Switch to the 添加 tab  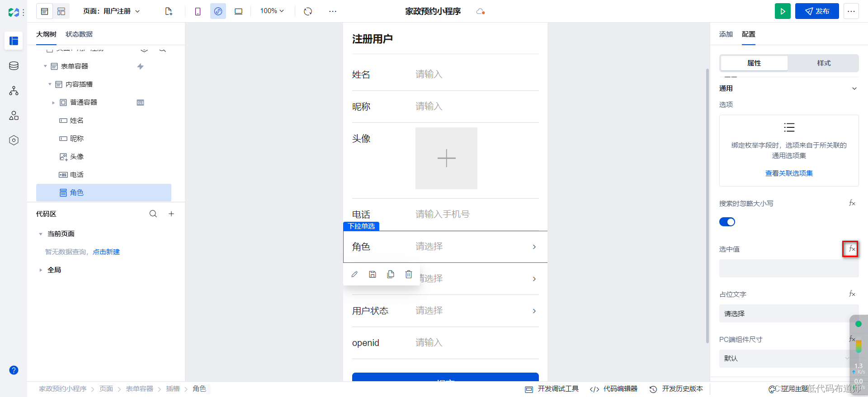pos(726,34)
